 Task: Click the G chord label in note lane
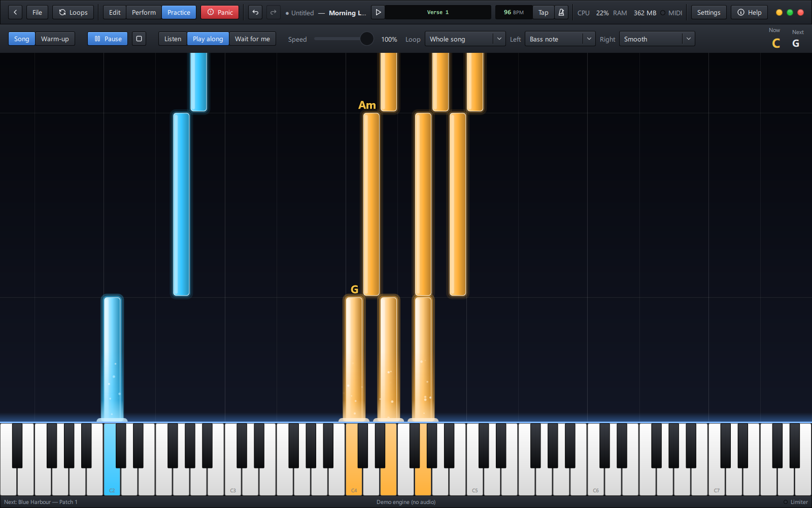(355, 290)
